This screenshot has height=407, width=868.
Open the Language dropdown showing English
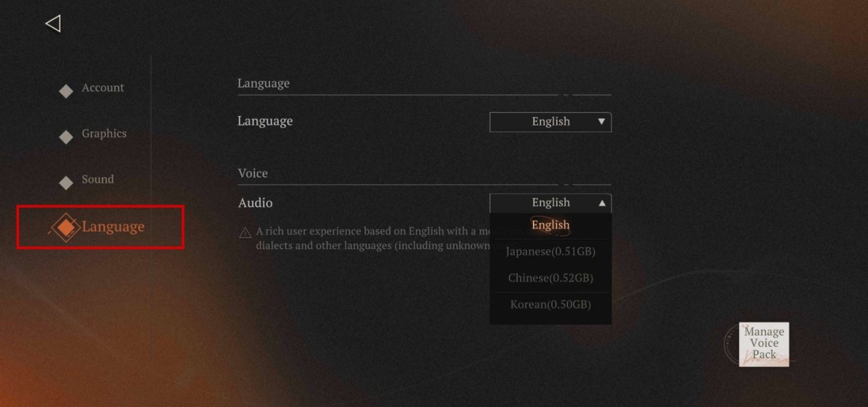pyautogui.click(x=550, y=122)
